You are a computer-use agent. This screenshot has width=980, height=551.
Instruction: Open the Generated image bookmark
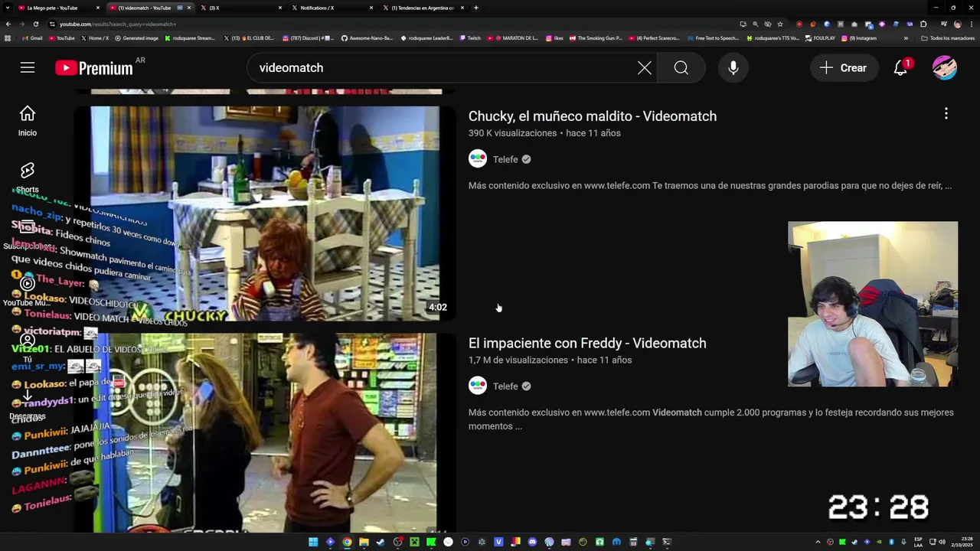pyautogui.click(x=136, y=38)
